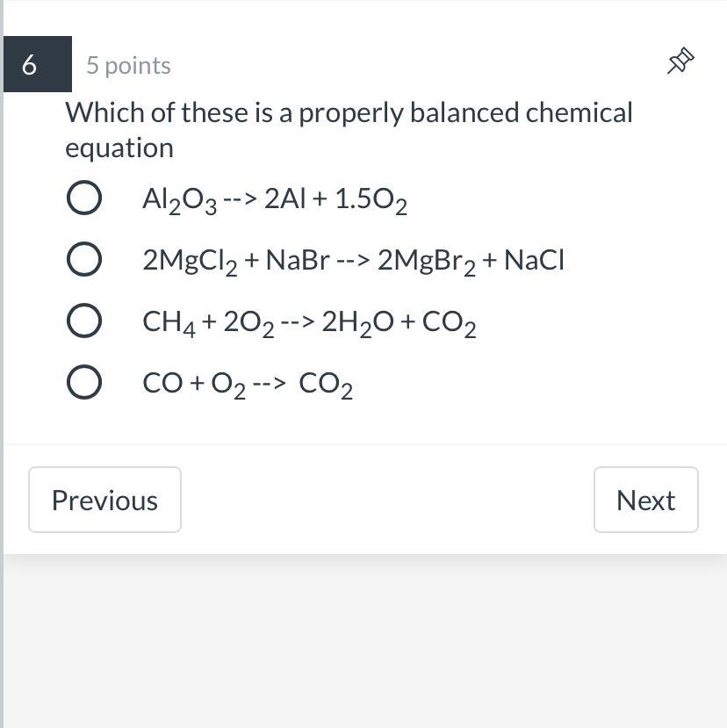Select the radio button for Al2O3 decomposition

tap(83, 198)
